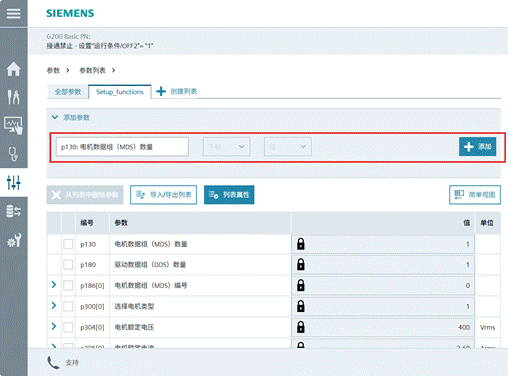Image resolution: width=508 pixels, height=376 pixels.
Task: Click the lock icon in the p186[0] row
Action: 301,285
